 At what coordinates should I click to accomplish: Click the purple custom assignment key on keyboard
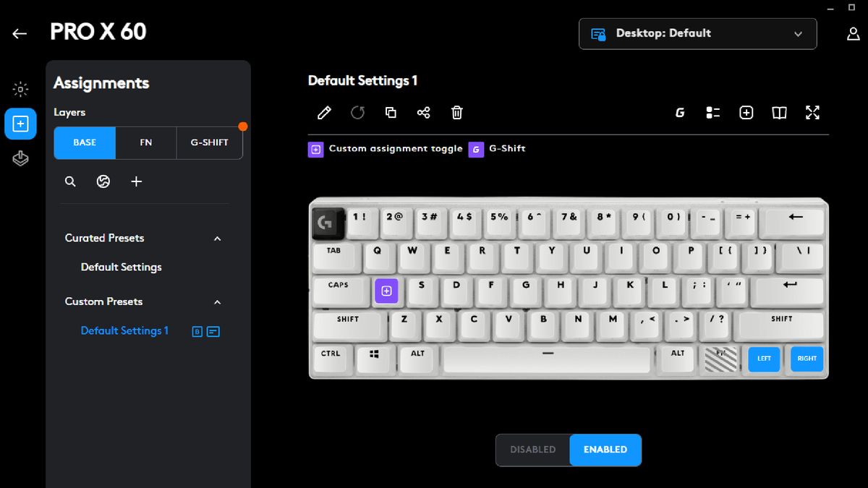(386, 291)
